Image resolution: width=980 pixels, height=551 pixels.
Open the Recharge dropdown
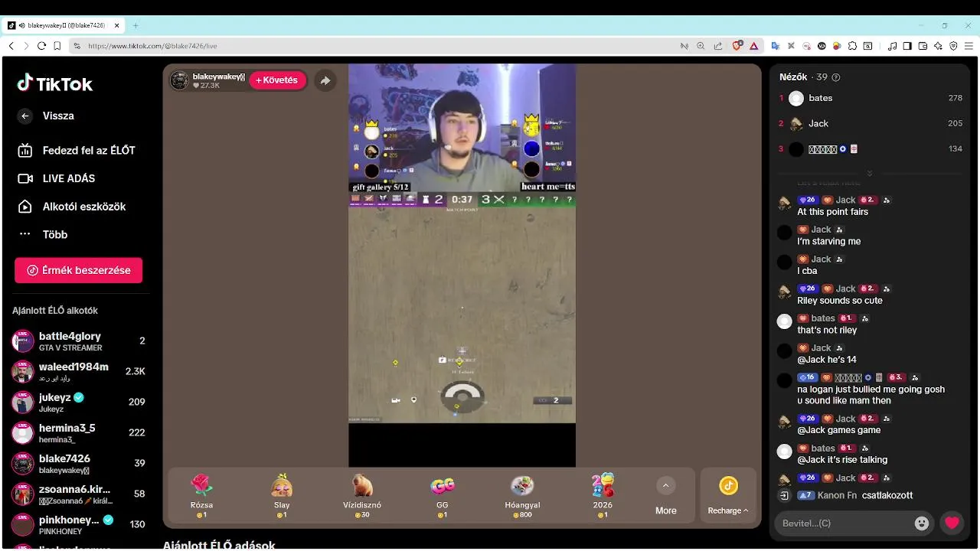(728, 496)
